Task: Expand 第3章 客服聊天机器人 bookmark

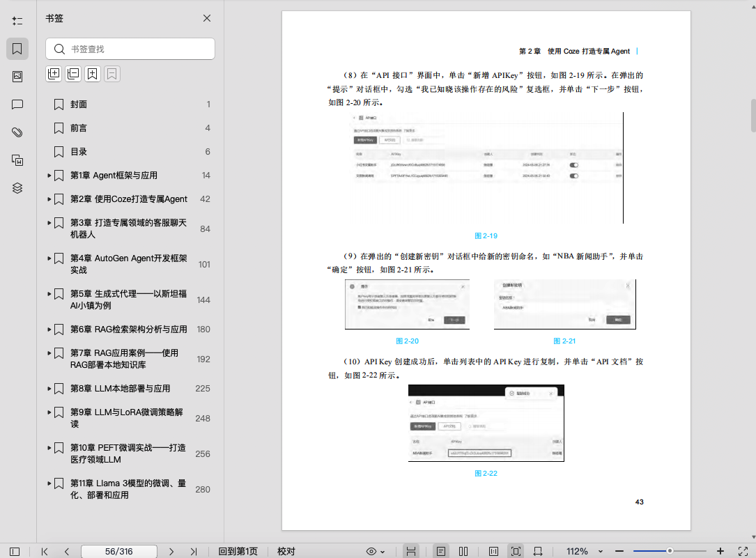Action: (x=49, y=223)
